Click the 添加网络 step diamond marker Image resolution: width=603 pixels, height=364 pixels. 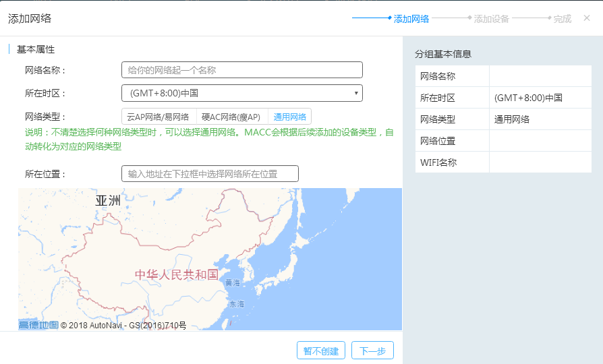(390, 18)
